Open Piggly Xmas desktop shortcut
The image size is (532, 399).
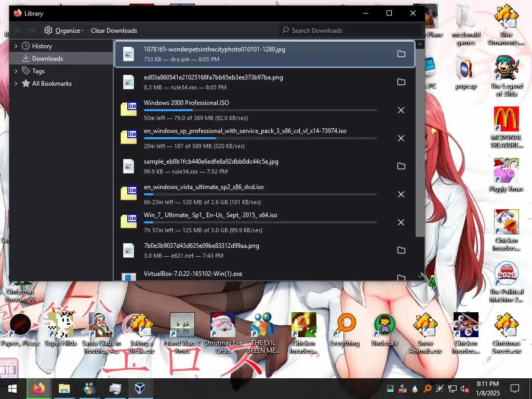click(x=506, y=175)
